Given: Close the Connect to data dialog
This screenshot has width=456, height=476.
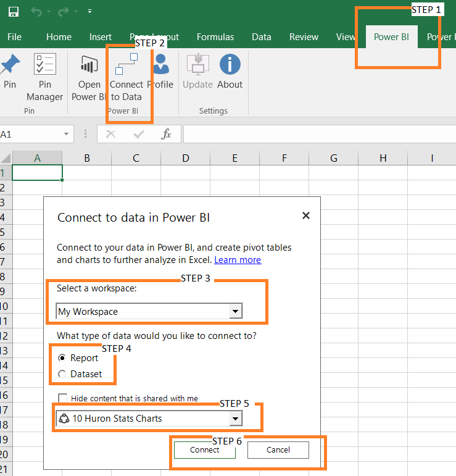Looking at the screenshot, I should tap(306, 215).
